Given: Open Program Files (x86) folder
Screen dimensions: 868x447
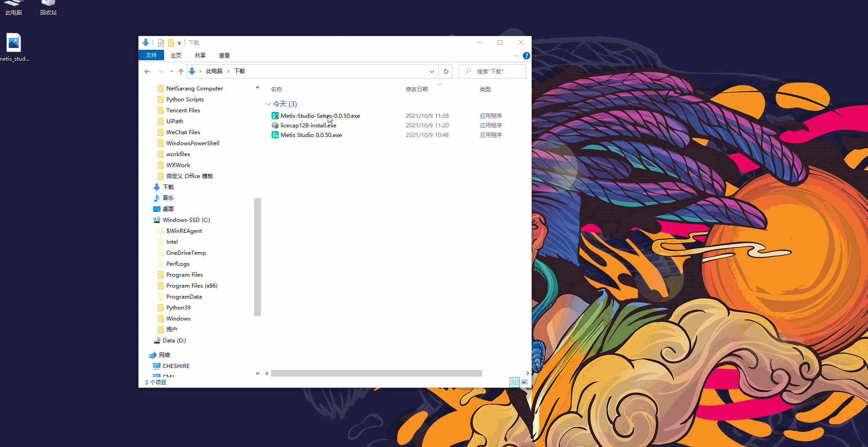Looking at the screenshot, I should pyautogui.click(x=192, y=286).
